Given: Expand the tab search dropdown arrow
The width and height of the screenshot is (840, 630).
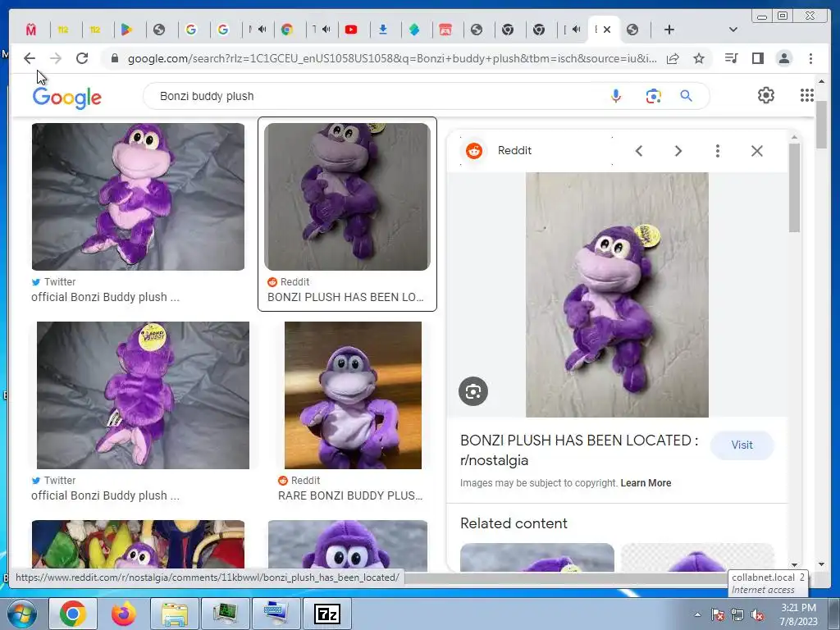Looking at the screenshot, I should point(733,30).
